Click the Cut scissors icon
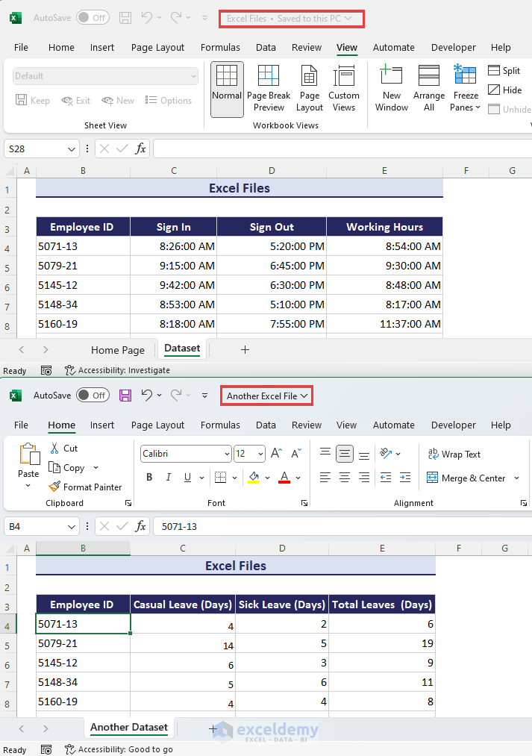Screen dimensions: 532x756 (55, 449)
